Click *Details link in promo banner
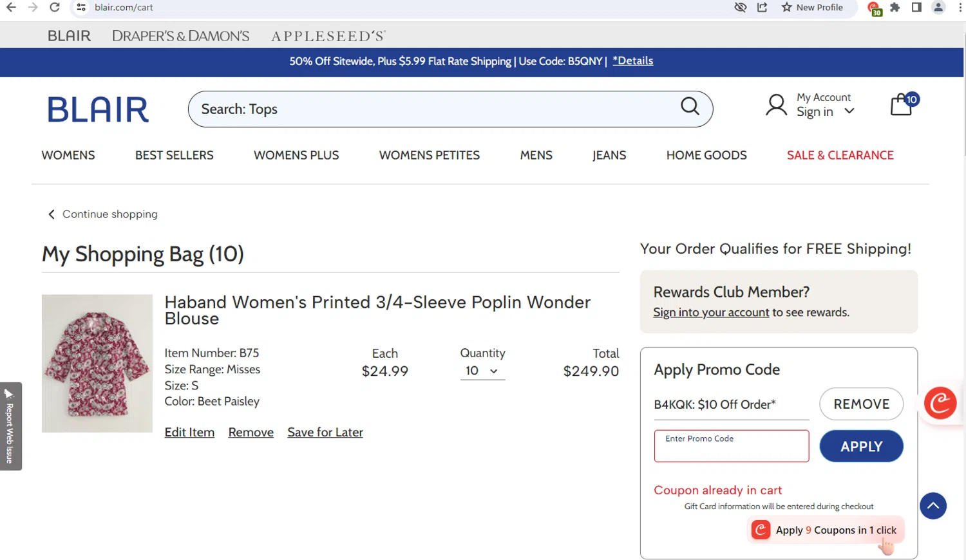 click(633, 61)
